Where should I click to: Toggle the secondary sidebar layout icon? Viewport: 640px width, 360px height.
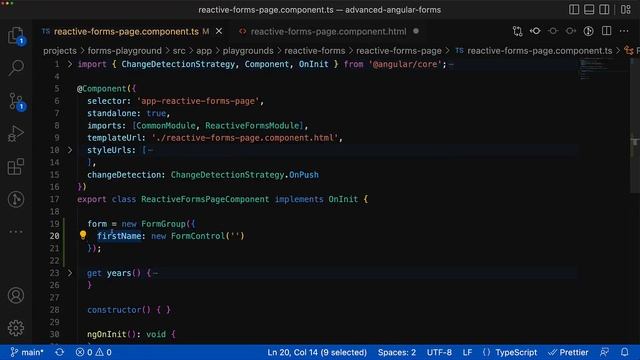(604, 9)
